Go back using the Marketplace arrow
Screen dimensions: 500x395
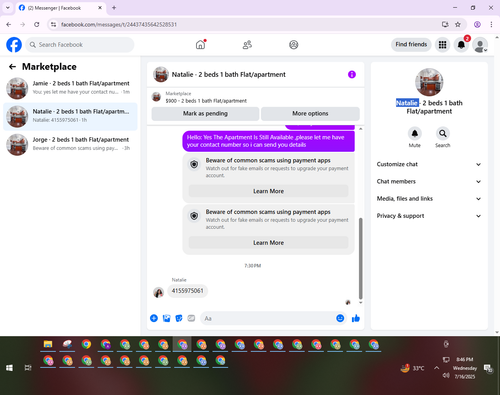[12, 67]
